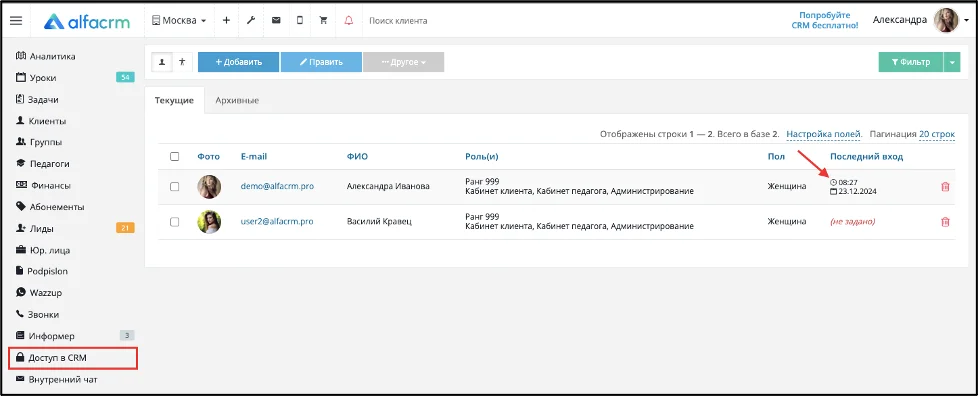Sort by E-mail column
979x397 pixels.
[253, 157]
